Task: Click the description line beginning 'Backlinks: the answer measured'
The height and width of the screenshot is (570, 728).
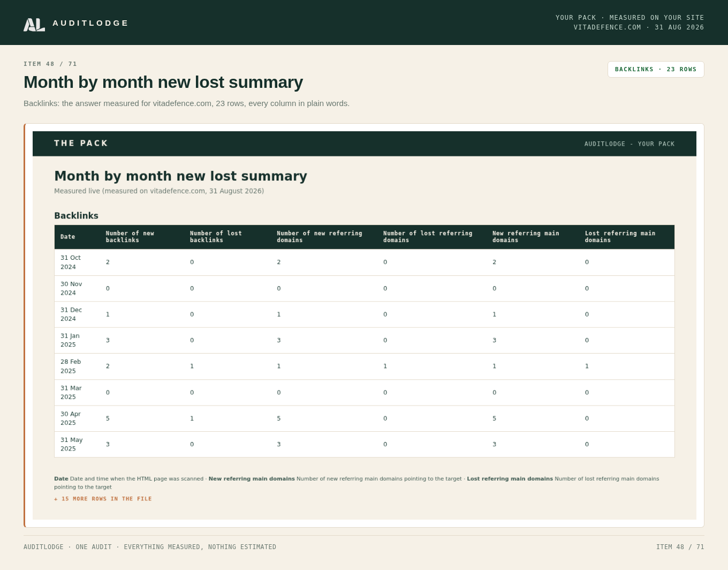Action: pyautogui.click(x=186, y=103)
